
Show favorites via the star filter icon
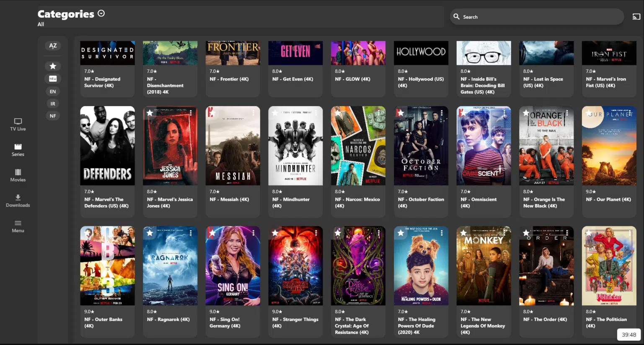tap(52, 66)
